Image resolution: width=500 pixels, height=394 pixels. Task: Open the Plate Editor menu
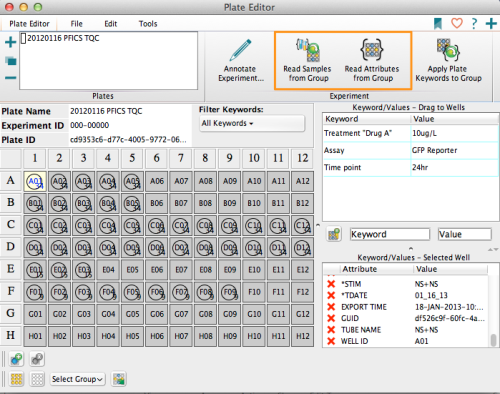coord(29,24)
